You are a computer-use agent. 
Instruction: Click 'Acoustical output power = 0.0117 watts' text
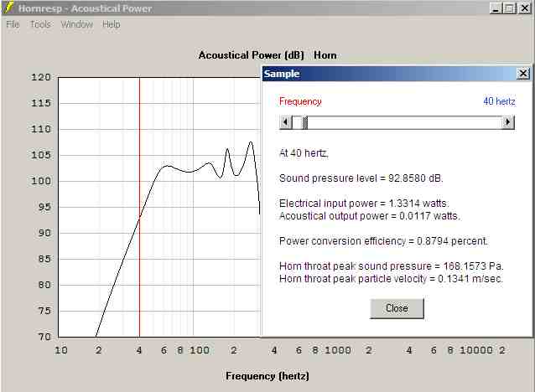coord(370,216)
